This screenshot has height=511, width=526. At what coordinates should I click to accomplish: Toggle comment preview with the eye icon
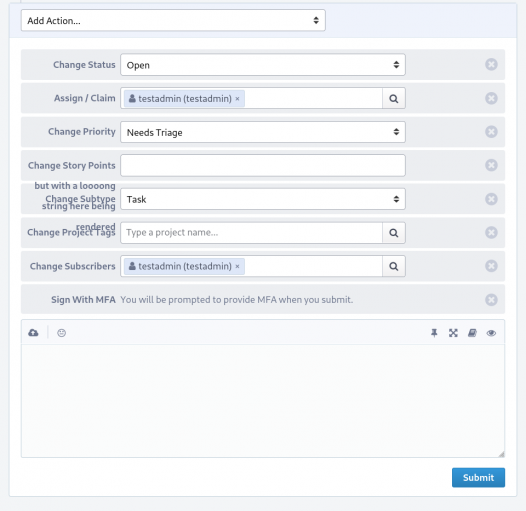pos(491,333)
